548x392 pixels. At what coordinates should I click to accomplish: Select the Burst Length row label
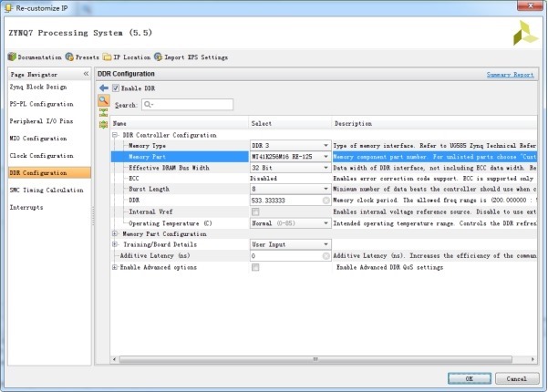(x=149, y=189)
